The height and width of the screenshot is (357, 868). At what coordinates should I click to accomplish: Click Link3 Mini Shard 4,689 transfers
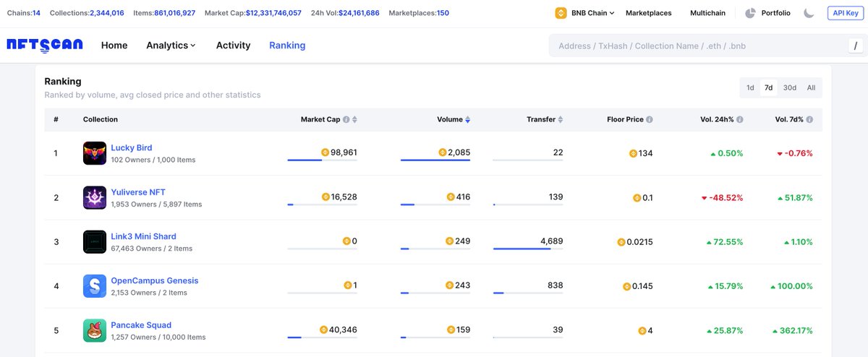click(x=551, y=241)
